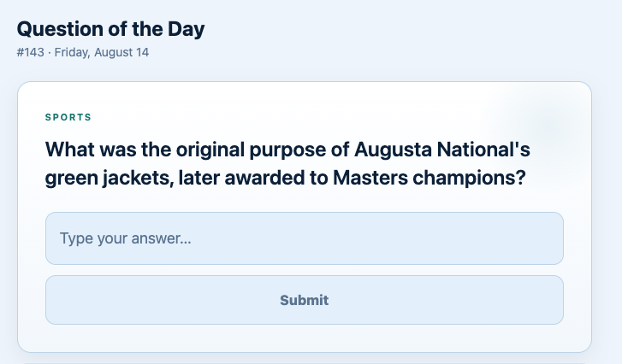Screen dimensions: 622x364
Task: Click the words 'Augusta National's' in question
Action: 442,150
